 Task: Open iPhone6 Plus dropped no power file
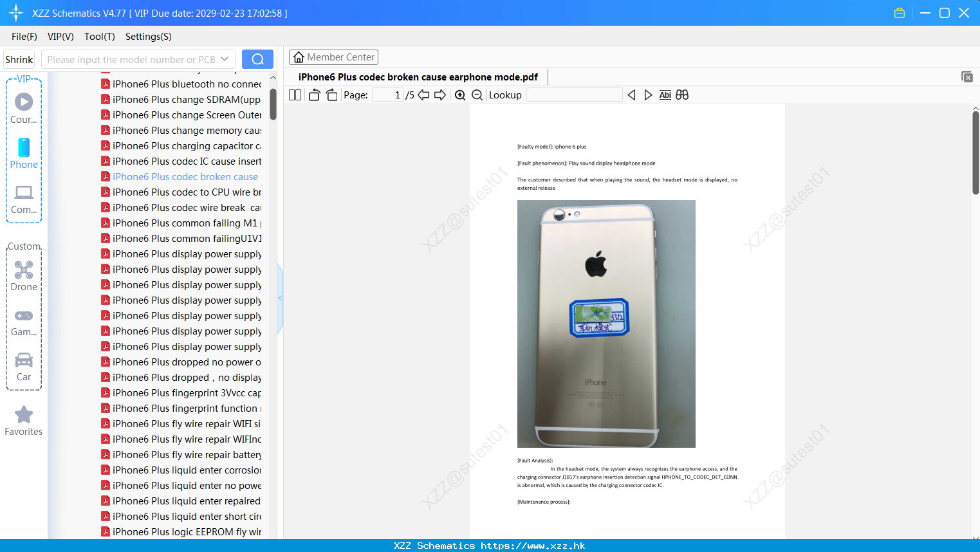click(181, 362)
